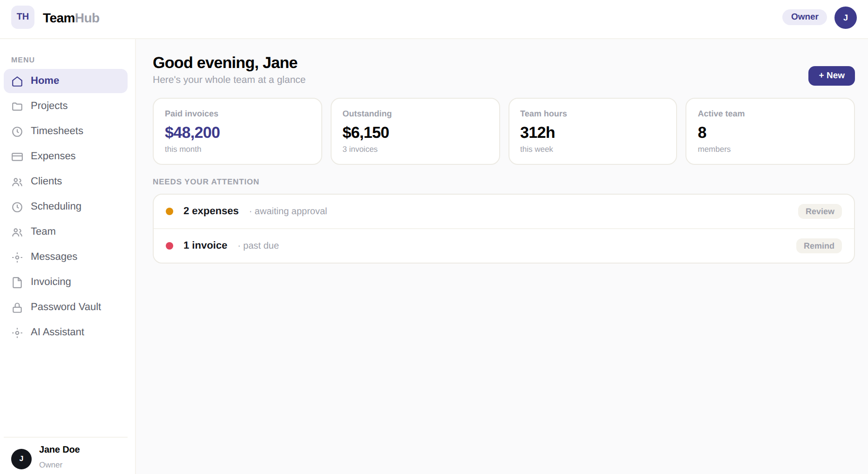This screenshot has width=868, height=474.
Task: Open Messages from sidebar
Action: [66, 257]
